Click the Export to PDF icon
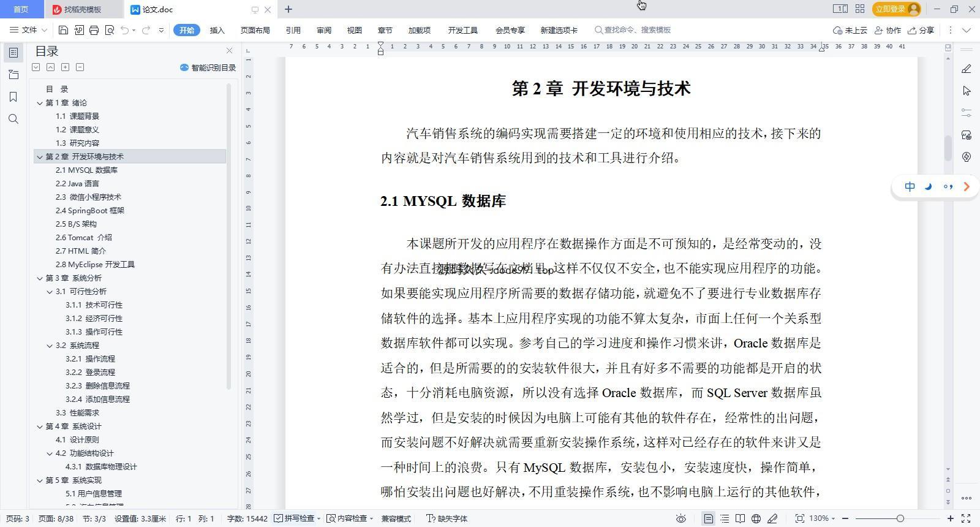 pyautogui.click(x=79, y=30)
